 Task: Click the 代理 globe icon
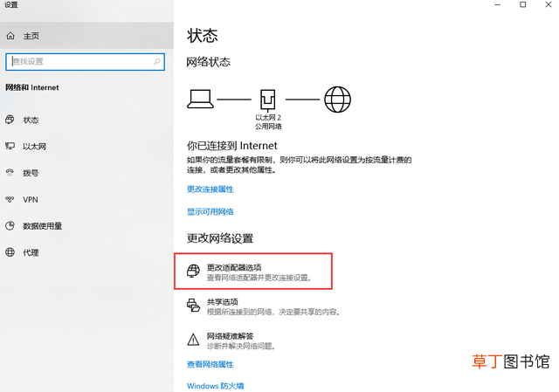pyautogui.click(x=10, y=252)
